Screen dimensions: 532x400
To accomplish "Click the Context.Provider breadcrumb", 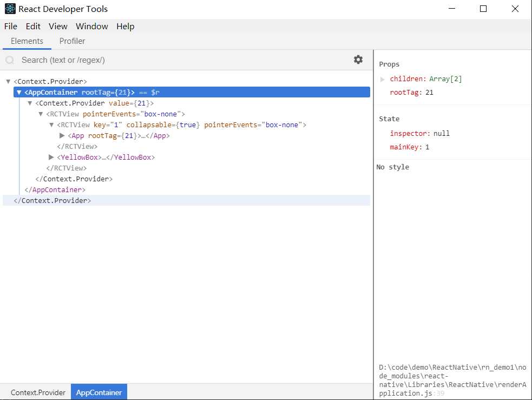I will [x=38, y=392].
